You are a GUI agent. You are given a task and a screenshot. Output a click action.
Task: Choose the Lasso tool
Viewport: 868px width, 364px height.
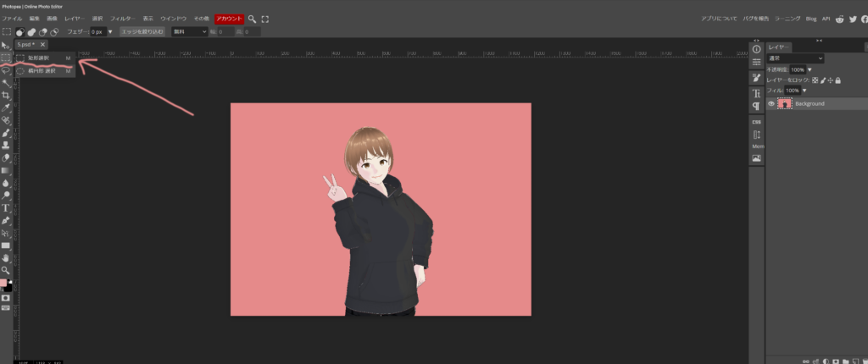(x=6, y=71)
